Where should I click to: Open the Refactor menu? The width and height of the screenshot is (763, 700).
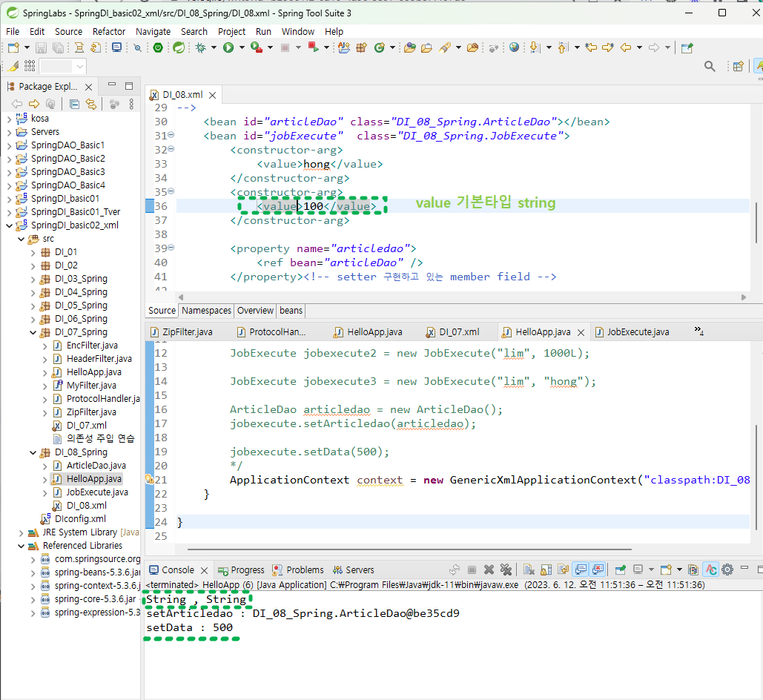[x=109, y=32]
